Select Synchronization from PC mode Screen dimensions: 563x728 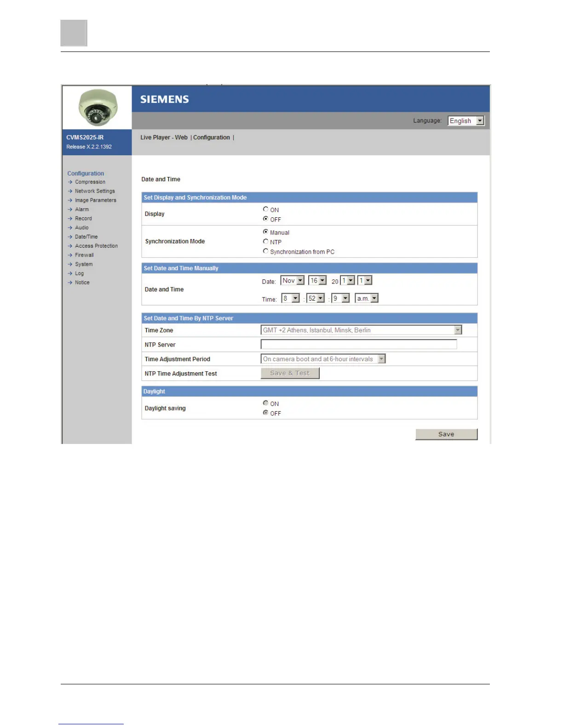[x=265, y=251]
